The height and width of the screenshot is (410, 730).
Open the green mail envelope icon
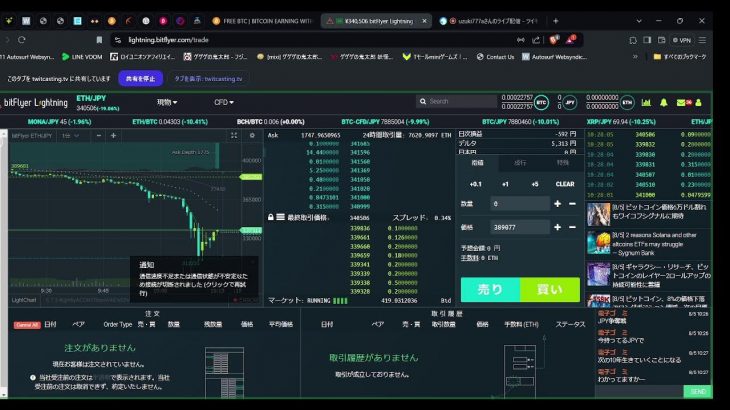click(681, 102)
